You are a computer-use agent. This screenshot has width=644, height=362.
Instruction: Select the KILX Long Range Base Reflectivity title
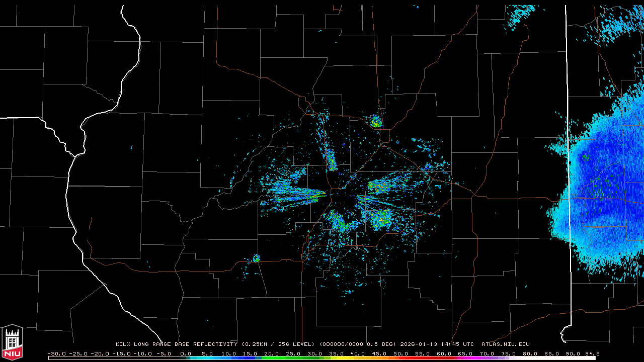click(176, 344)
